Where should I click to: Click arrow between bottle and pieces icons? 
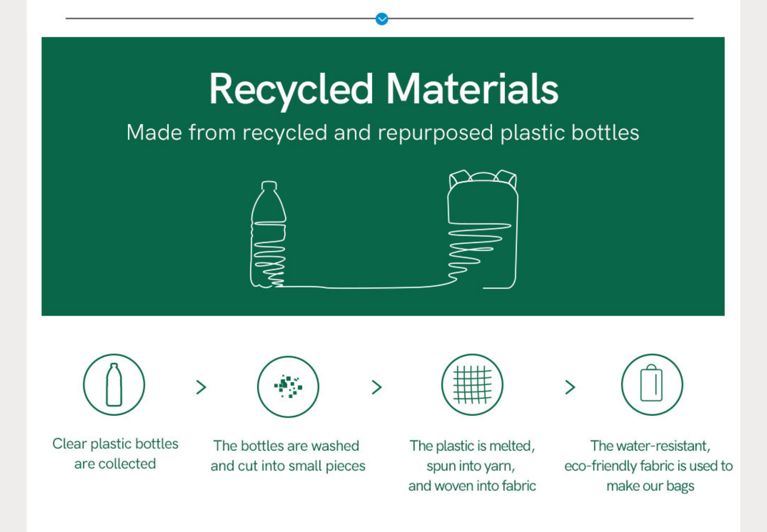click(201, 387)
